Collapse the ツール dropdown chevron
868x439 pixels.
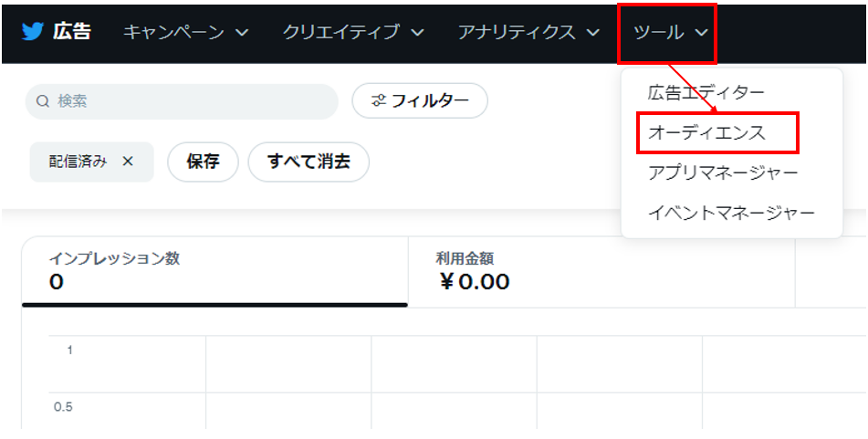[701, 33]
